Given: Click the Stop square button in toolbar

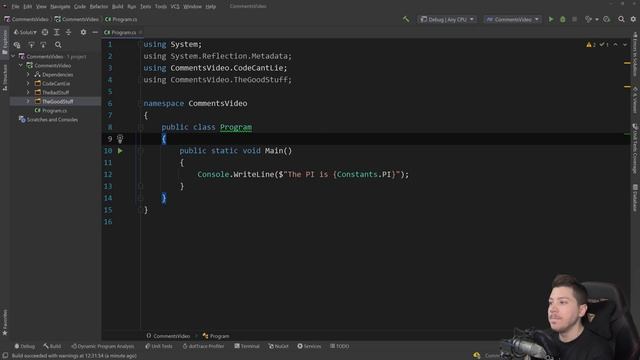Looking at the screenshot, I should 574,19.
